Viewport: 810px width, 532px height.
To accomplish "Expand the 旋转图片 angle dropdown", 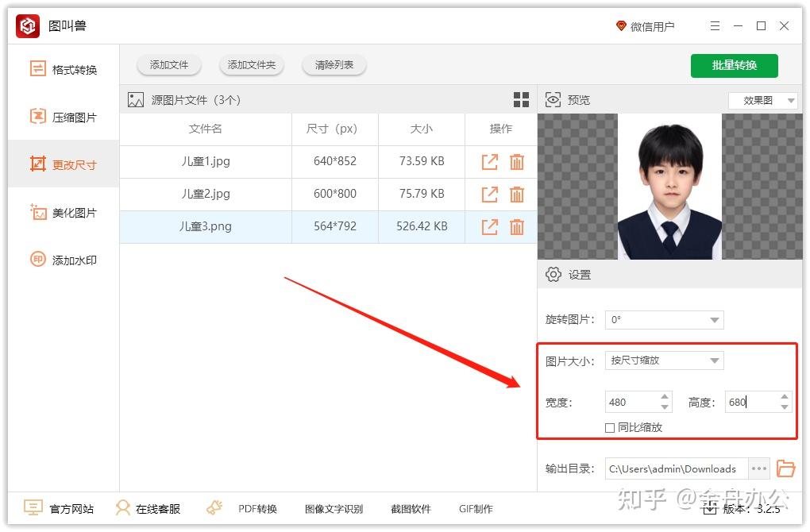I will pyautogui.click(x=664, y=319).
